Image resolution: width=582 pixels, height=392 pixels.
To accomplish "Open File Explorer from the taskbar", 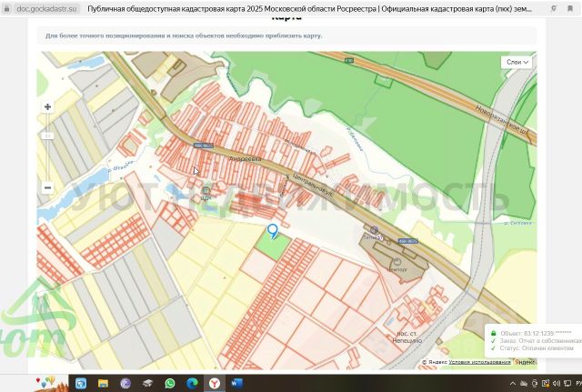I will pyautogui.click(x=103, y=383).
